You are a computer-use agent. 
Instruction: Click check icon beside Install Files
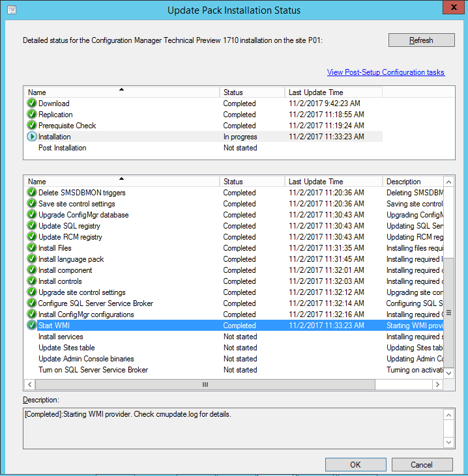point(31,248)
